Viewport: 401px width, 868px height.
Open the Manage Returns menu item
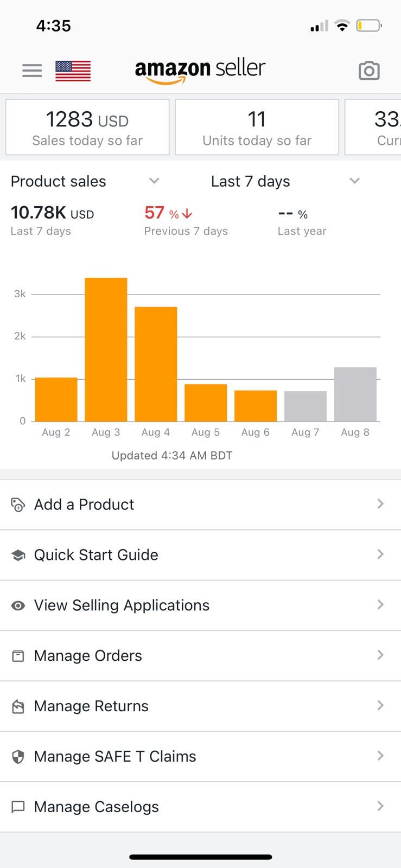91,706
